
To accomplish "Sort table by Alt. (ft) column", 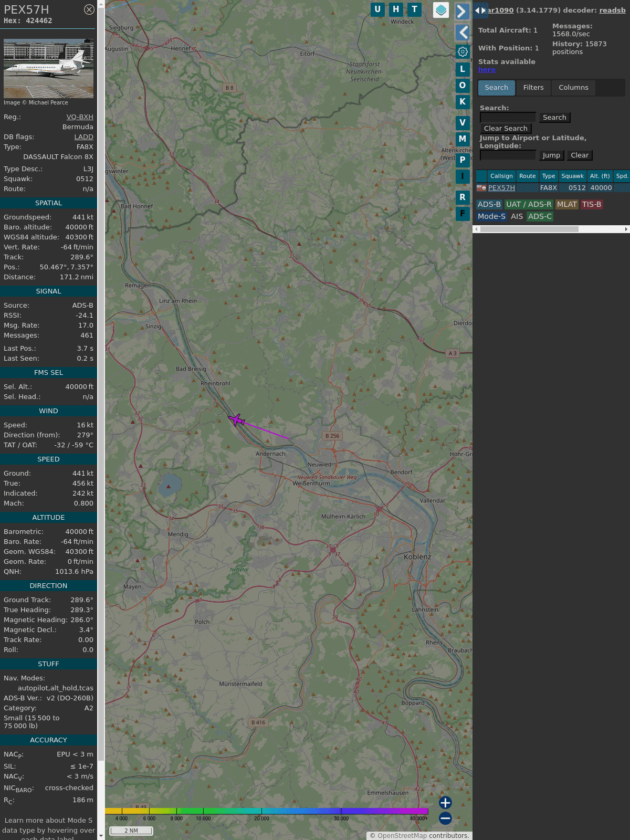I will pyautogui.click(x=600, y=176).
